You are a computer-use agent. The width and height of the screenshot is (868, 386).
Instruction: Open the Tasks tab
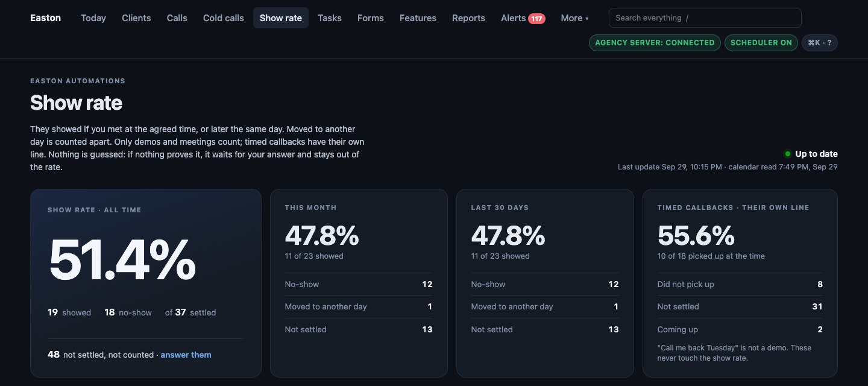[x=330, y=18]
